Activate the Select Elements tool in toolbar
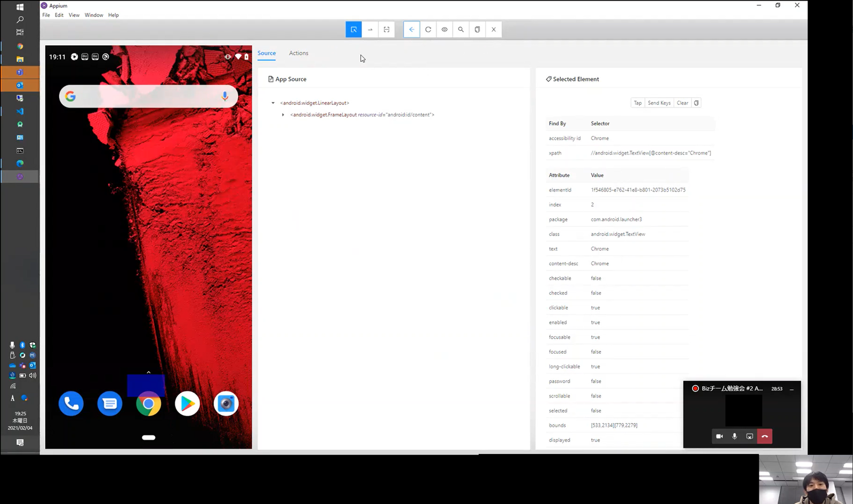This screenshot has width=853, height=504. pyautogui.click(x=353, y=29)
